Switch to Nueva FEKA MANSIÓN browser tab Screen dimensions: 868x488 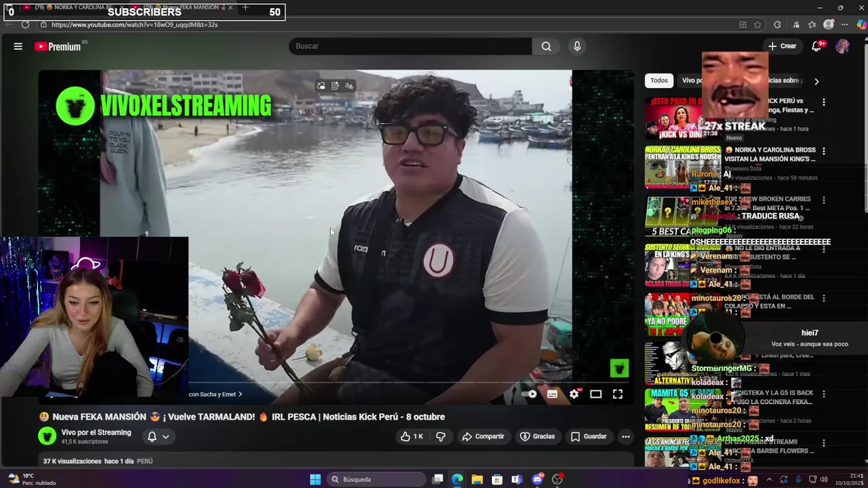coord(184,7)
